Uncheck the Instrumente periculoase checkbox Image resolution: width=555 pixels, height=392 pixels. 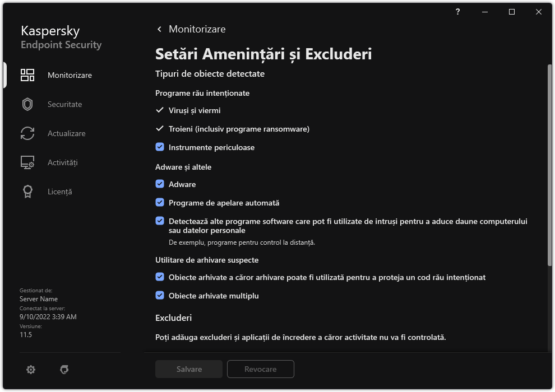click(x=160, y=147)
